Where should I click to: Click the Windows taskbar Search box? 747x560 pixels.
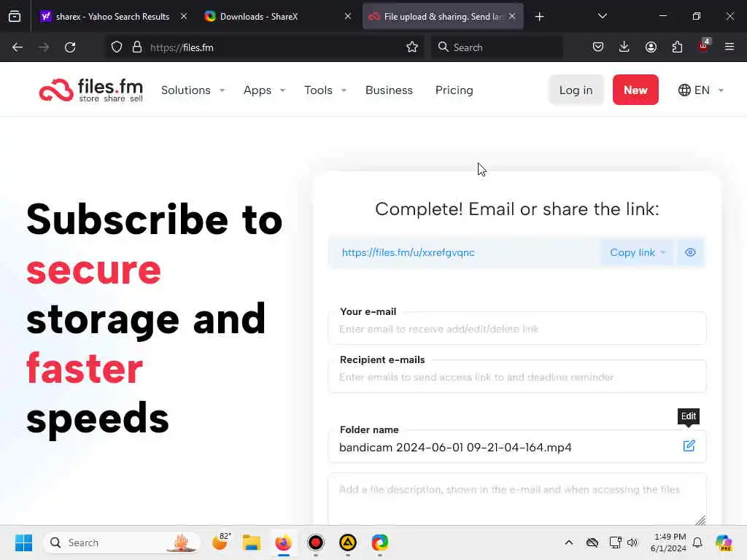coord(122,542)
